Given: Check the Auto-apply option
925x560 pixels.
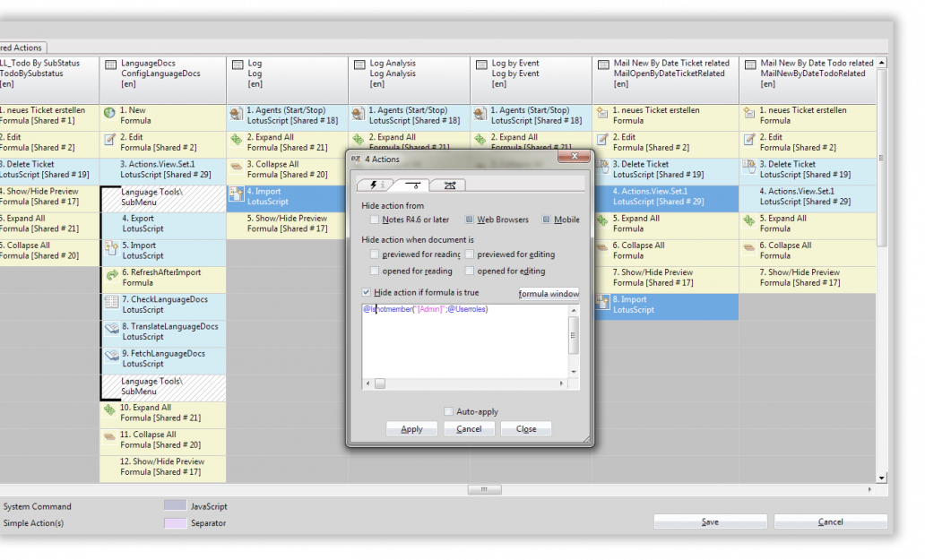Looking at the screenshot, I should (x=448, y=411).
